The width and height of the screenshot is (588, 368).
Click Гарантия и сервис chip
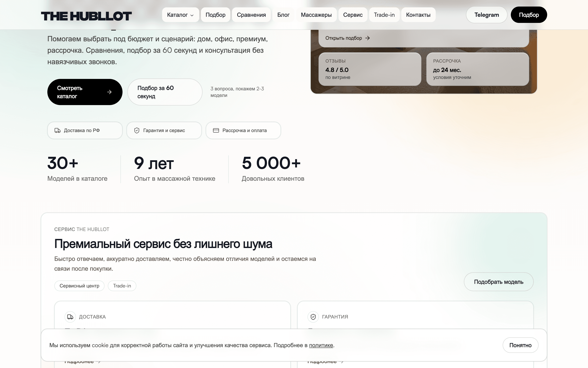click(x=164, y=130)
